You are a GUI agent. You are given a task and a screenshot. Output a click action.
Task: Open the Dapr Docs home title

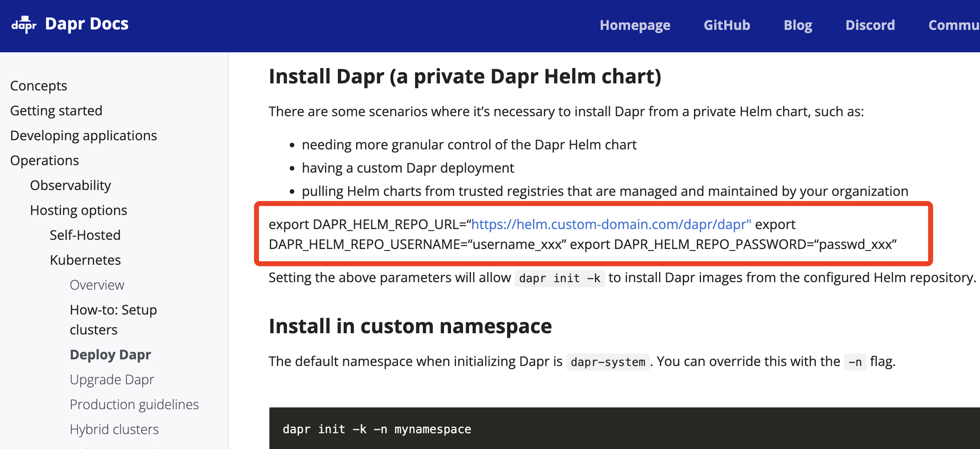pyautogui.click(x=87, y=24)
